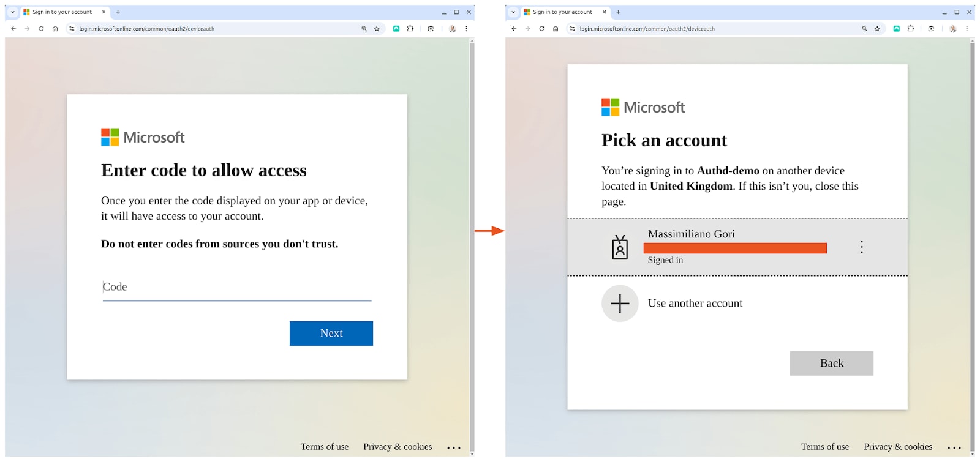Open Privacy & cookies link in the left window
Image resolution: width=980 pixels, height=459 pixels.
[398, 447]
